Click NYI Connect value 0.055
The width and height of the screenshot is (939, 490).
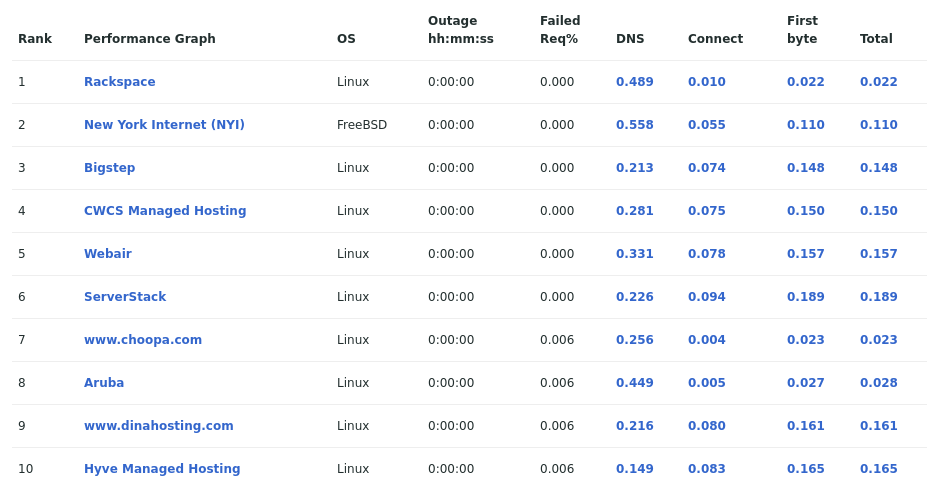(707, 125)
